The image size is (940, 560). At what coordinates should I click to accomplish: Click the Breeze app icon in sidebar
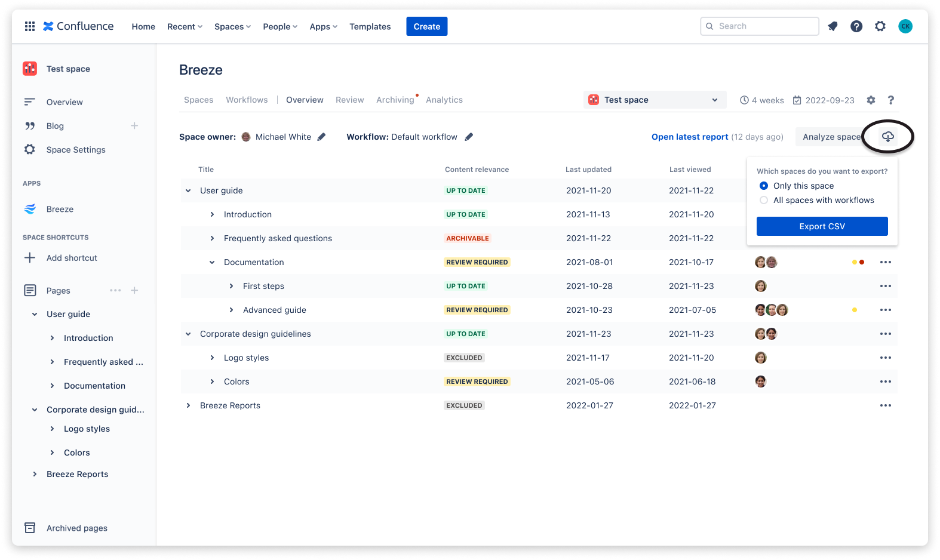(x=30, y=209)
